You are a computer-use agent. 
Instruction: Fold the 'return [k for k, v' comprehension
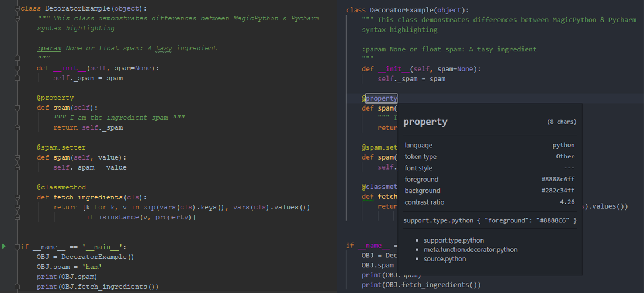click(17, 207)
